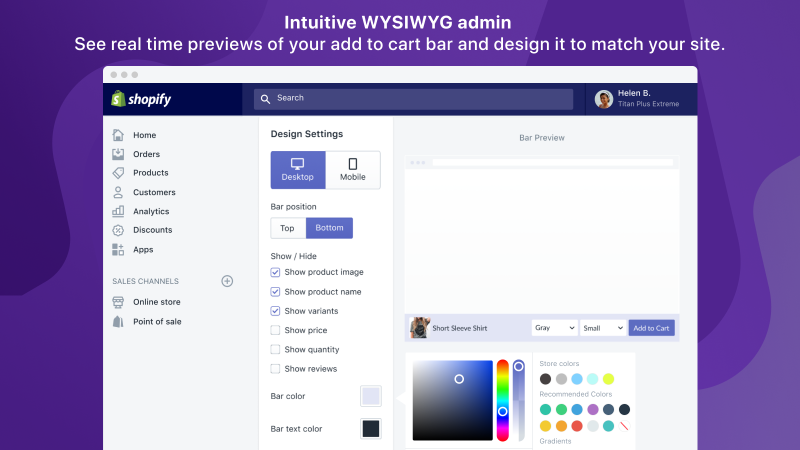The height and width of the screenshot is (450, 800).
Task: Add a sales channel with plus icon
Action: click(227, 281)
